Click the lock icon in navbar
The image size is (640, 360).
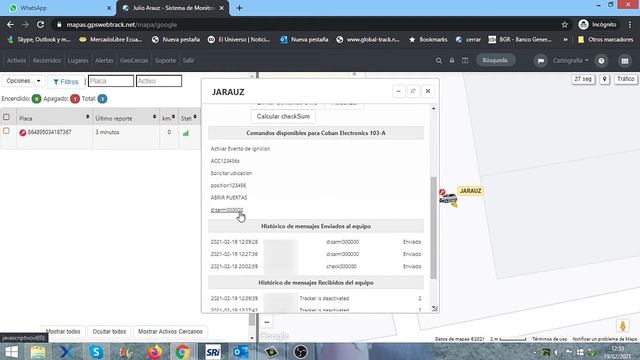coord(452,60)
